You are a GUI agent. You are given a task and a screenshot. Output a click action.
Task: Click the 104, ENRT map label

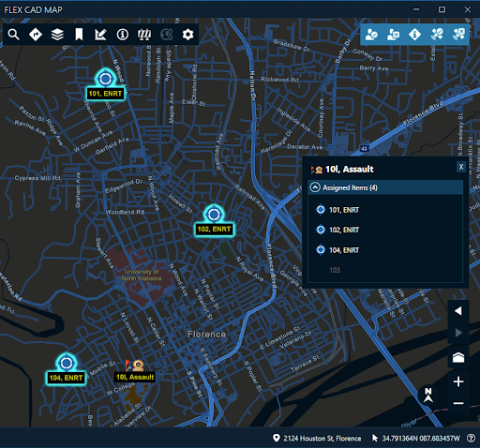coord(66,378)
